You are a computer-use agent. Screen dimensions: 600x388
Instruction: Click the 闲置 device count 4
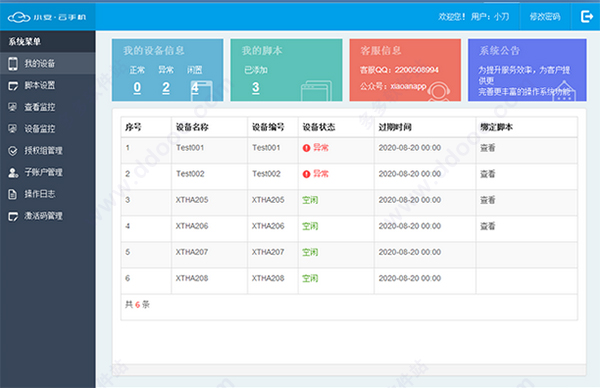coord(195,88)
